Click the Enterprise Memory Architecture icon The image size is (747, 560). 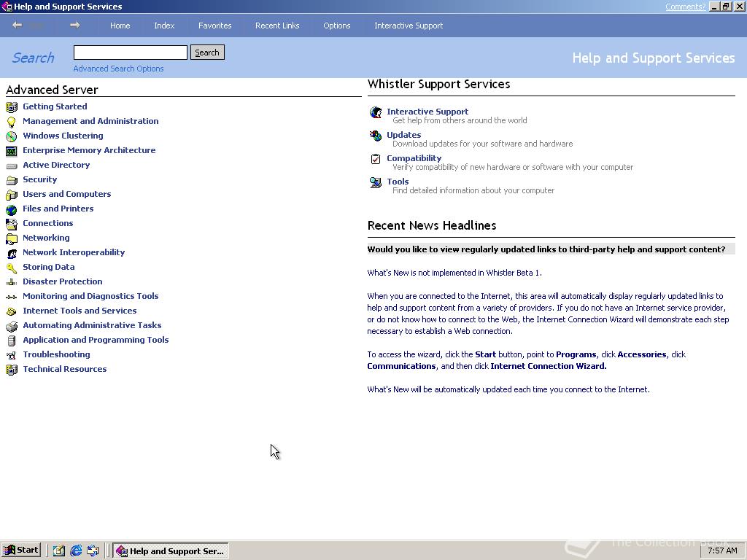(12, 151)
